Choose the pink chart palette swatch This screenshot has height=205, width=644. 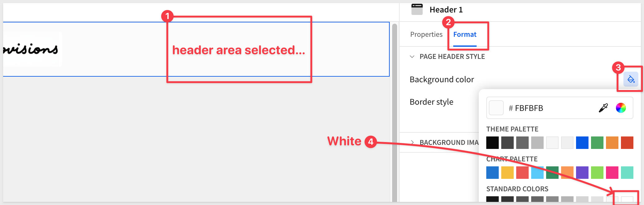point(612,173)
